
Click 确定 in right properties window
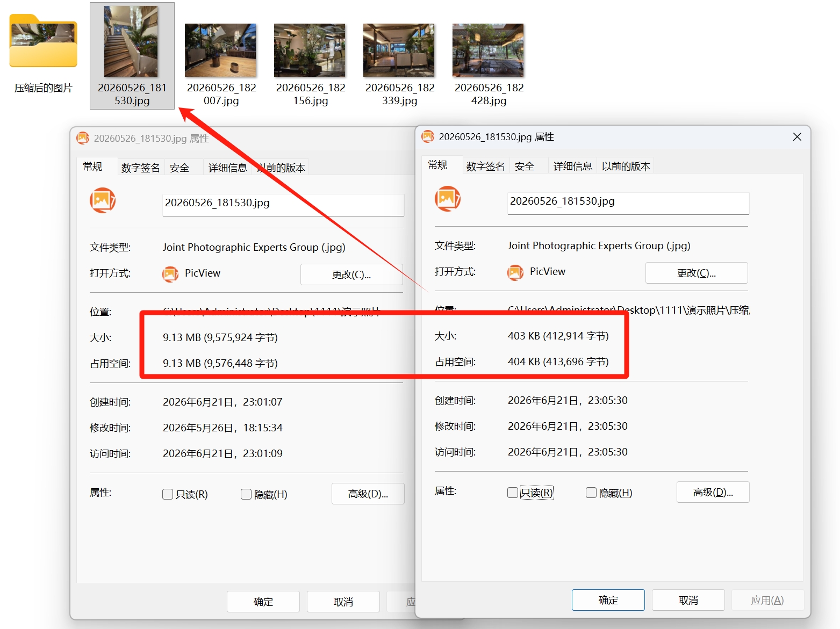pyautogui.click(x=608, y=600)
